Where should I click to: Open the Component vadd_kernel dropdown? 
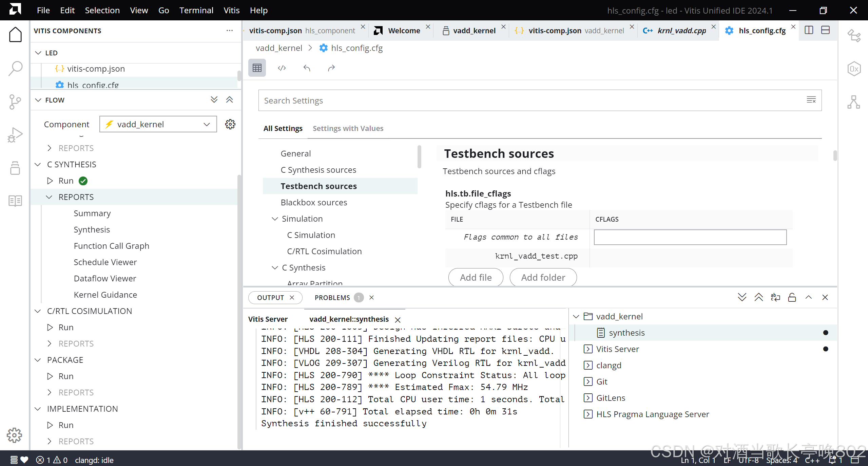[x=158, y=124]
